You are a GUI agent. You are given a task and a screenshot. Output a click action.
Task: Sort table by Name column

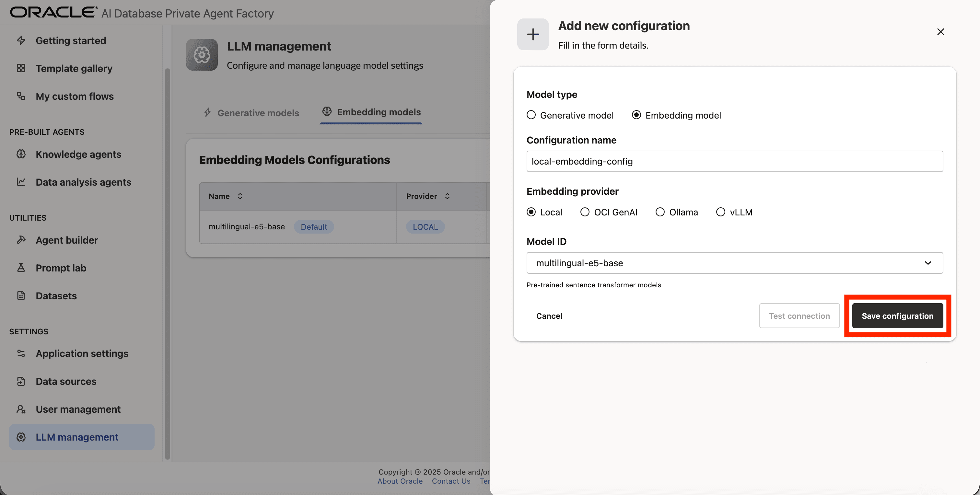point(240,196)
